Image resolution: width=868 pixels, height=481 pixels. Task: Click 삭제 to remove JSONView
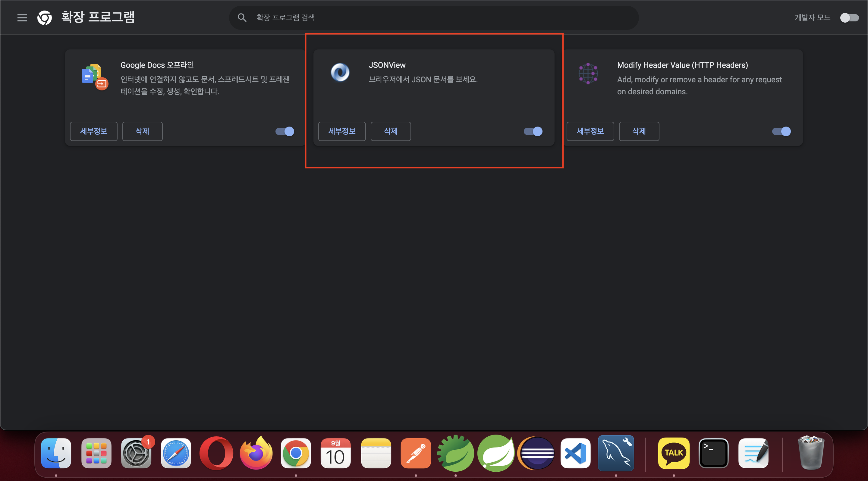click(391, 131)
